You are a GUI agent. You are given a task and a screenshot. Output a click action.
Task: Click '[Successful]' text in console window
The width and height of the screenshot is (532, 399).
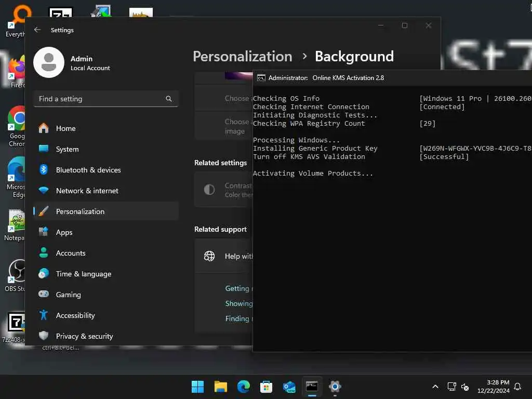pyautogui.click(x=444, y=157)
